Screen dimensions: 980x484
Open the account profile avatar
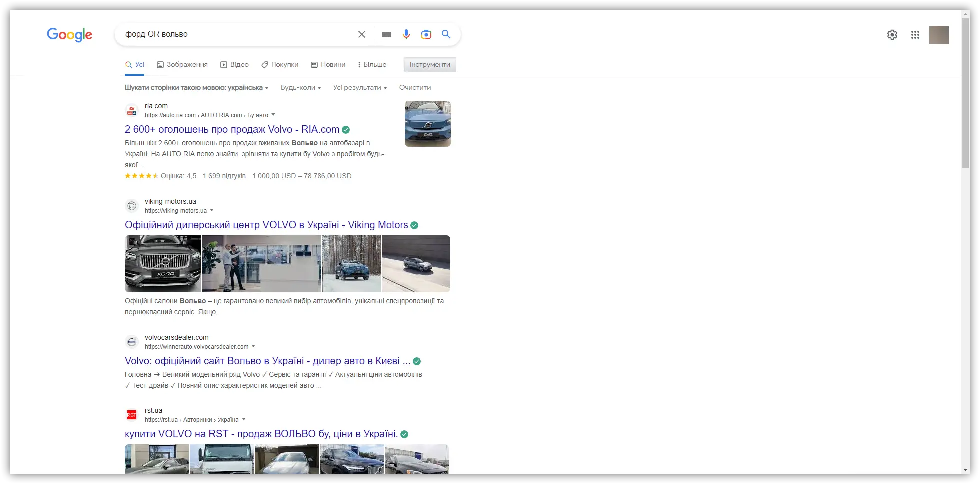click(x=939, y=35)
